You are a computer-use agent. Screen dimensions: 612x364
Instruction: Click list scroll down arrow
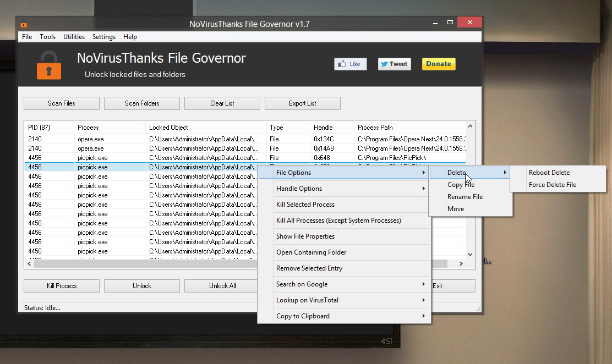(x=471, y=255)
